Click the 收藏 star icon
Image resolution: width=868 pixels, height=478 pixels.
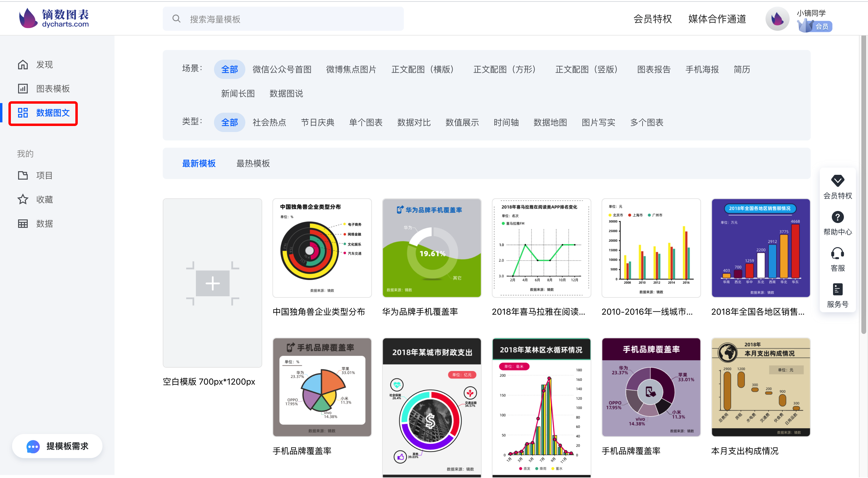(x=23, y=200)
